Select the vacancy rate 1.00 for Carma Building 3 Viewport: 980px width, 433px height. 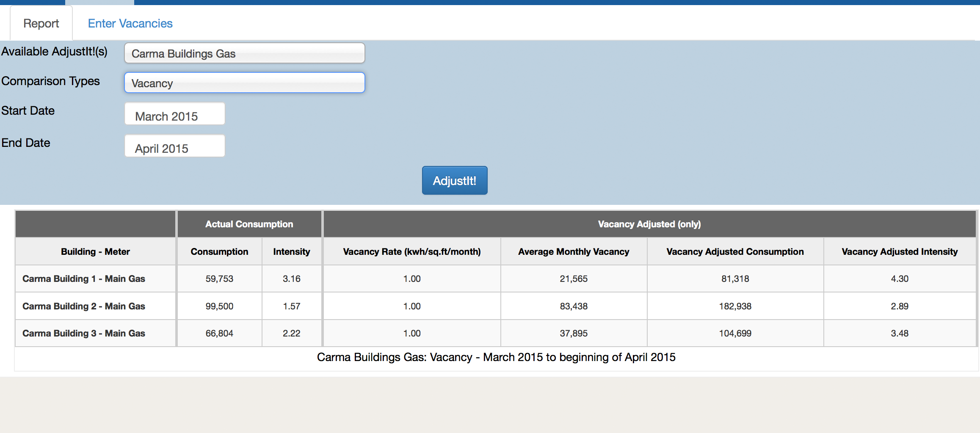pyautogui.click(x=412, y=333)
